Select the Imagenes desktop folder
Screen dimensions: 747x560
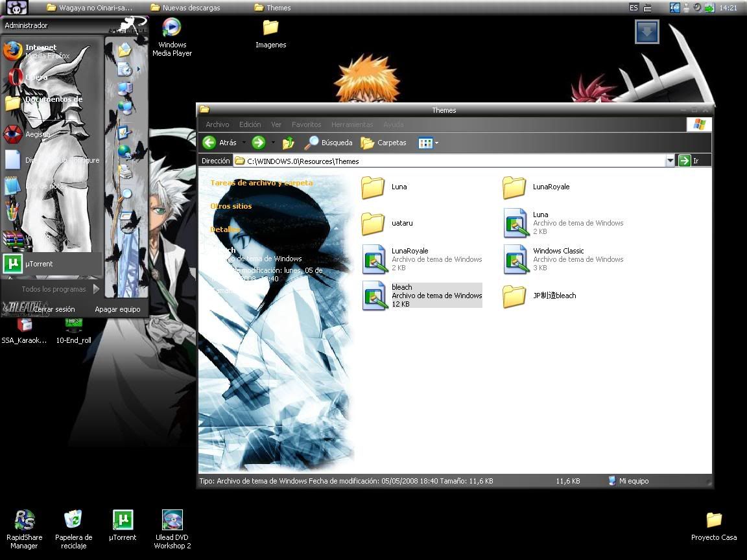tap(270, 34)
